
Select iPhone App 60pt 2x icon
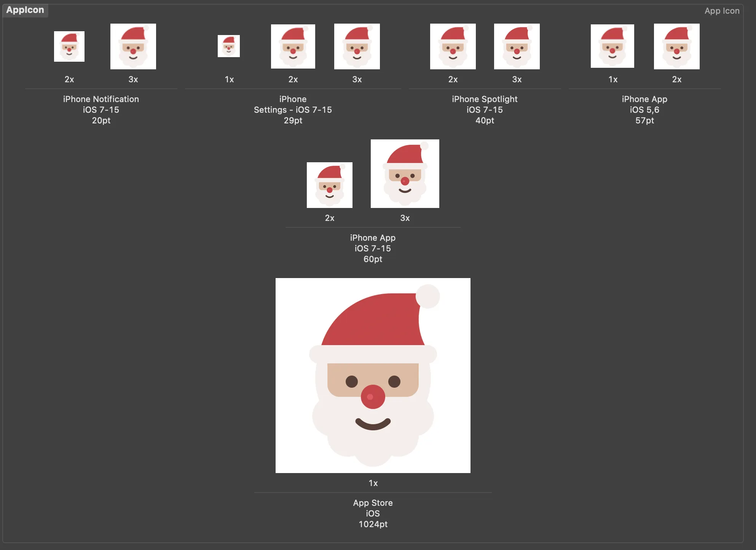click(330, 185)
